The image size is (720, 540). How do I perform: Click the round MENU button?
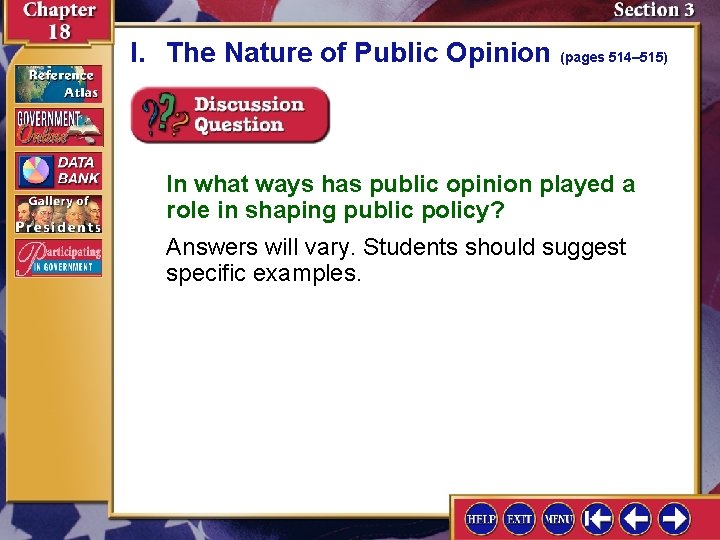(558, 519)
